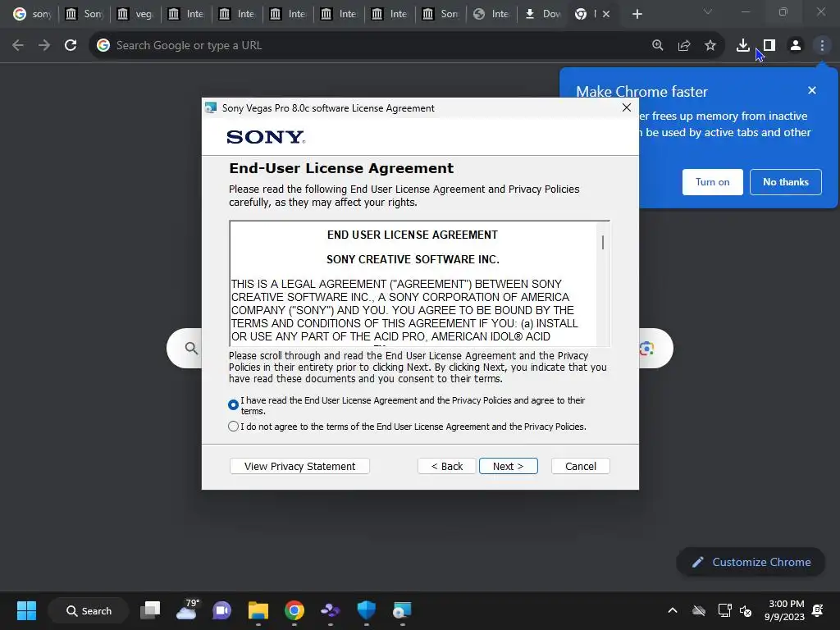This screenshot has height=630, width=840.
Task: Click the browser back arrow
Action: [18, 46]
